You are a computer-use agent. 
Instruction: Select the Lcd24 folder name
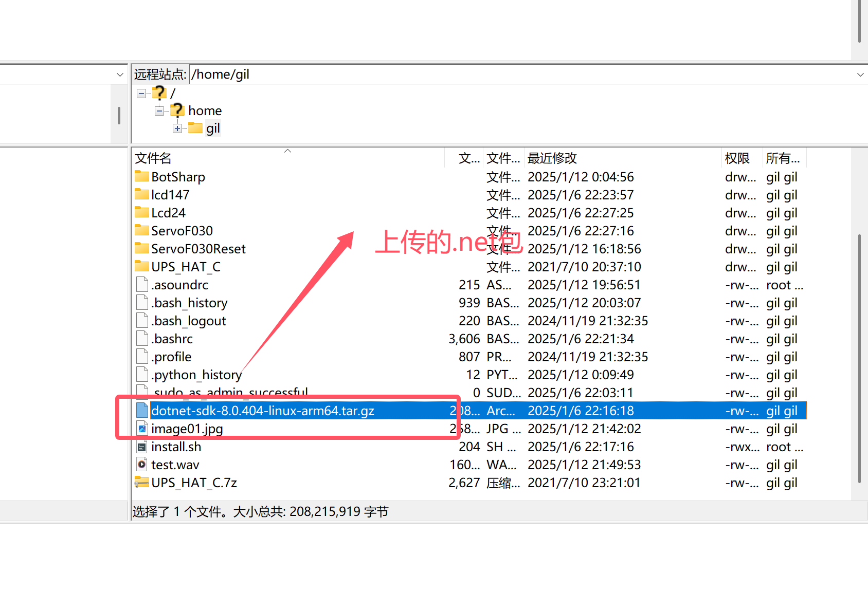[x=168, y=213]
